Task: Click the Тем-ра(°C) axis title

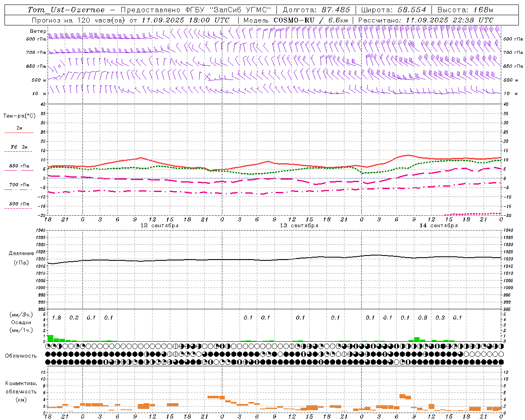Action: pos(19,116)
